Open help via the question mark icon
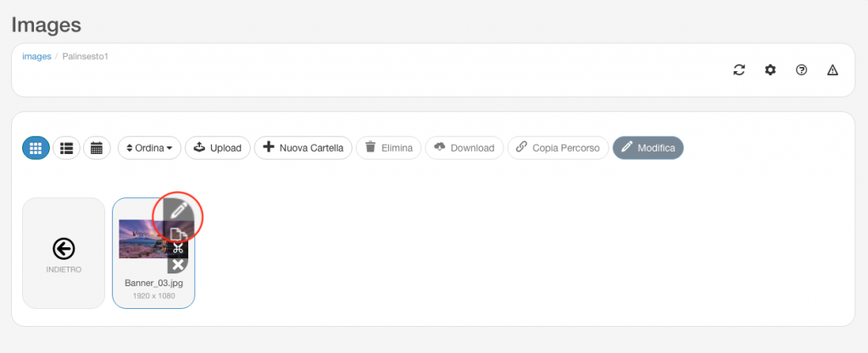Image resolution: width=868 pixels, height=353 pixels. coord(801,70)
